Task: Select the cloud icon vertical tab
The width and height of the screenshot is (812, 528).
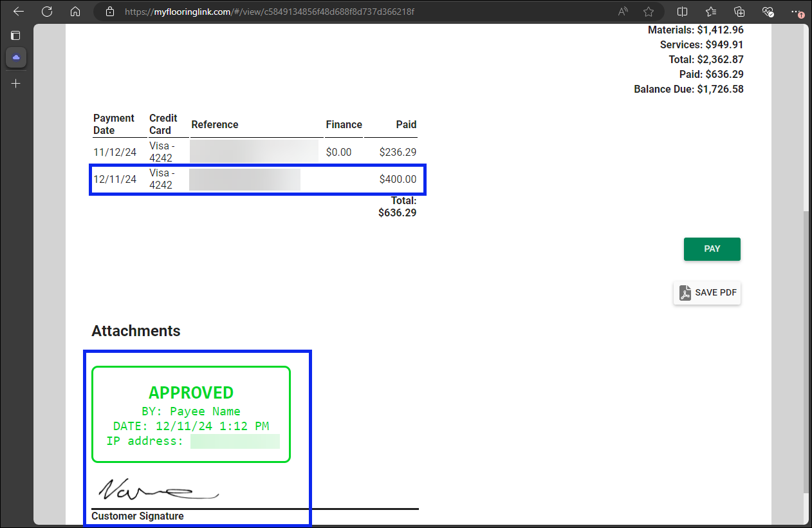Action: coord(16,58)
